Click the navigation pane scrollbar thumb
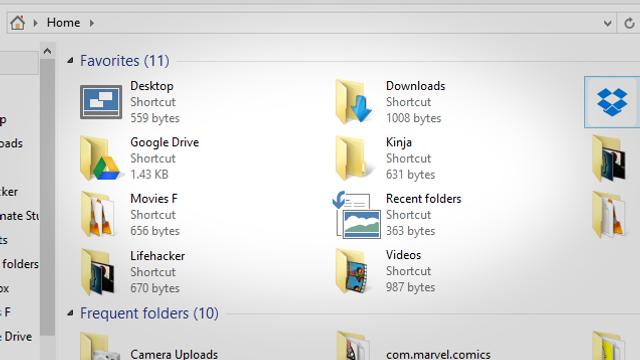Screen dimensions: 640x360 47,197
